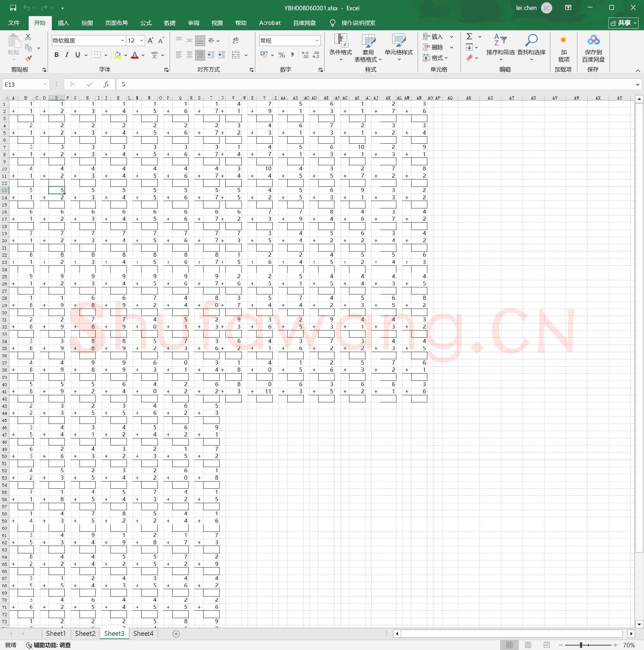Image resolution: width=644 pixels, height=650 pixels.
Task: Expand the number format dropdown
Action: (x=317, y=41)
